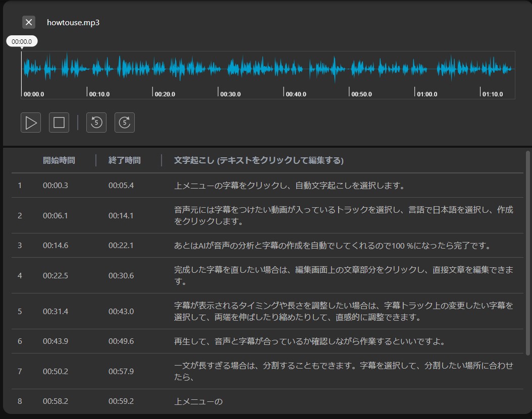Viewport: 532px width, 419px height.
Task: Click end time 00:30.6 in row 4
Action: tap(121, 276)
